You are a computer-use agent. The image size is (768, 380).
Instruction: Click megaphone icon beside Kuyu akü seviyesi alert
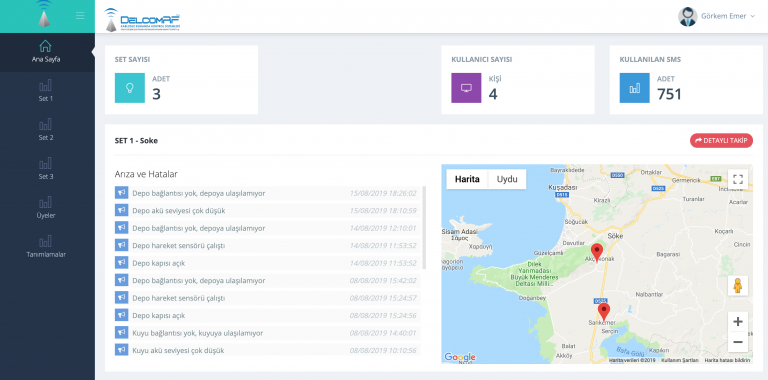[121, 350]
